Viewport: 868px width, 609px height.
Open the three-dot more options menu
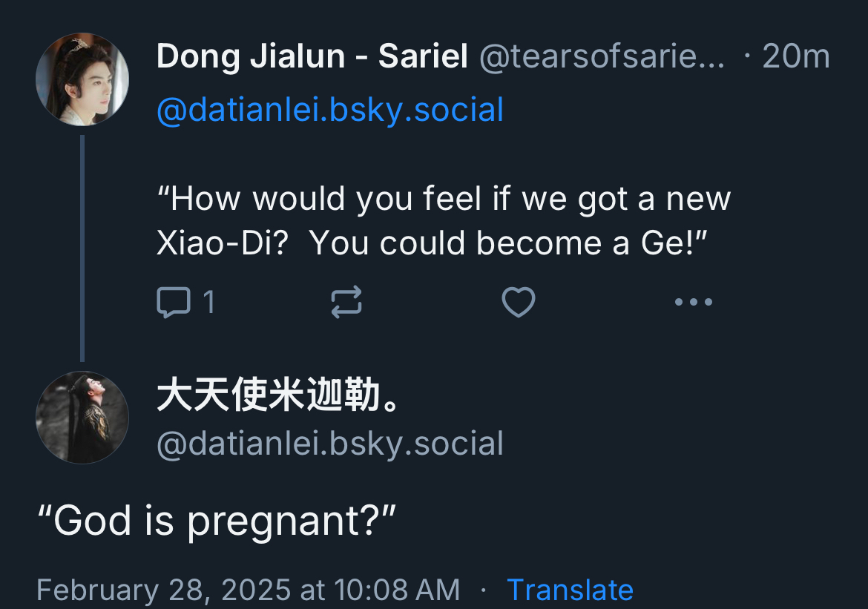[693, 302]
